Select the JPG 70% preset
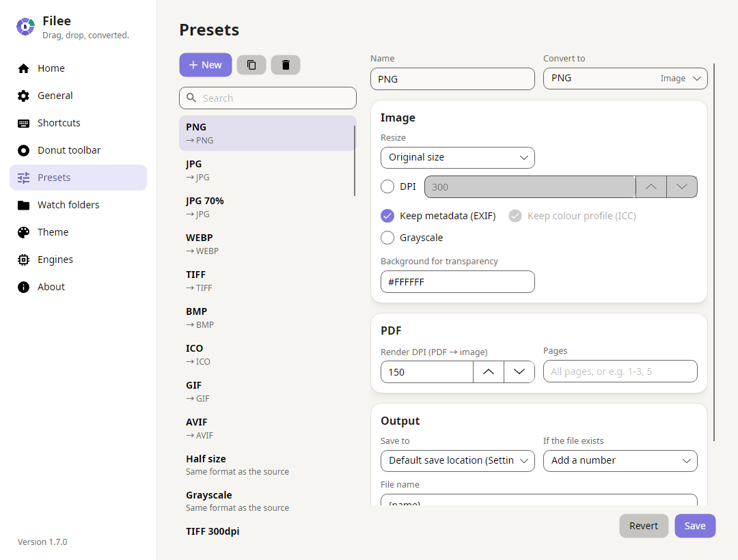Screen dimensions: 738x560 [x=267, y=207]
